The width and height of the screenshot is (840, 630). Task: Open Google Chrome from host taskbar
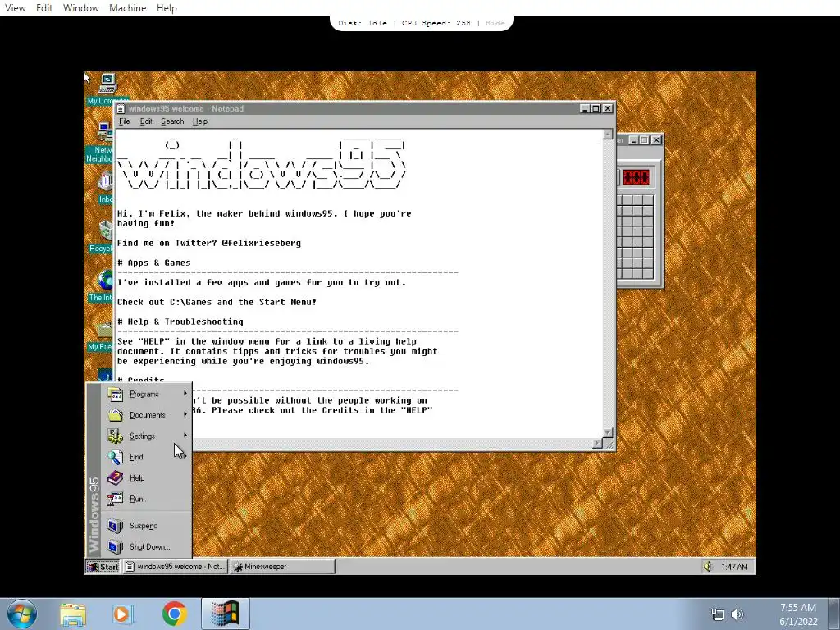[174, 614]
